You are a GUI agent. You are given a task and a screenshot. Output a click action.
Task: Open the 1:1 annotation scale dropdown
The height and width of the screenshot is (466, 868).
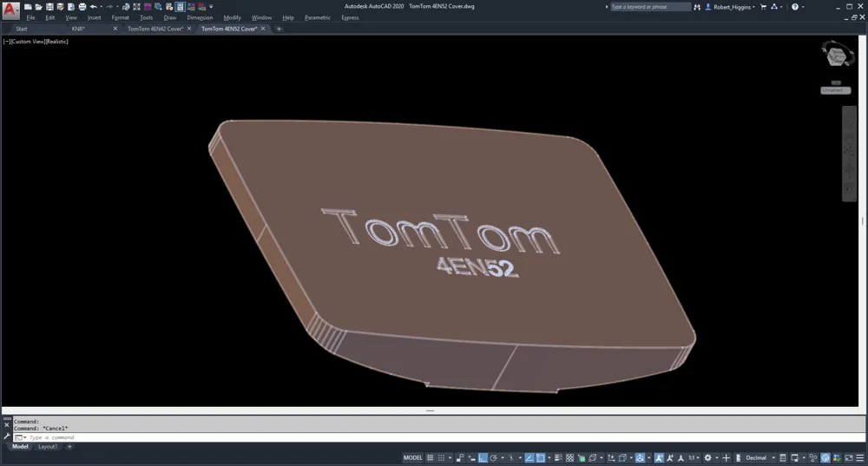pyautogui.click(x=694, y=457)
